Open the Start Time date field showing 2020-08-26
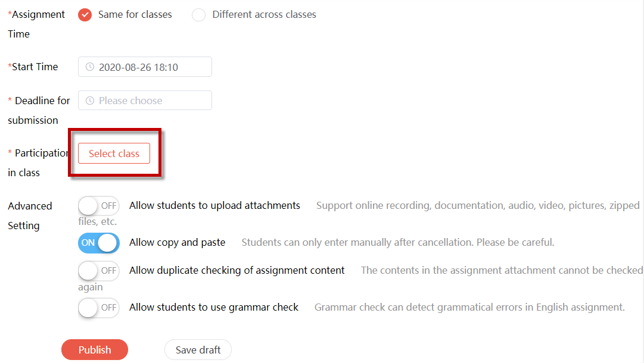Image resolution: width=644 pixels, height=363 pixels. (x=145, y=67)
